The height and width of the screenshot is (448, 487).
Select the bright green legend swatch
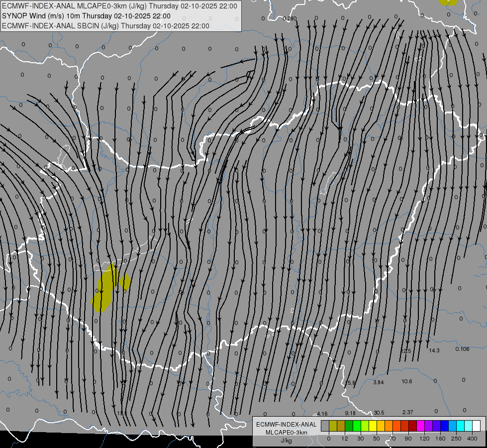click(x=357, y=426)
